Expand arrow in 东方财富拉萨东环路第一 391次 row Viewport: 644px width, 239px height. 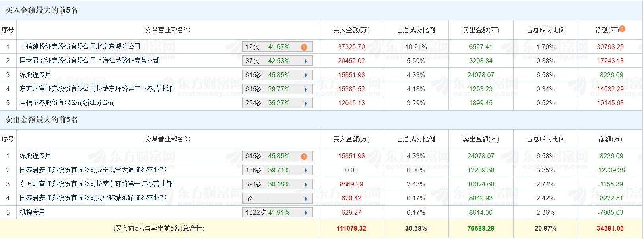coord(306,184)
